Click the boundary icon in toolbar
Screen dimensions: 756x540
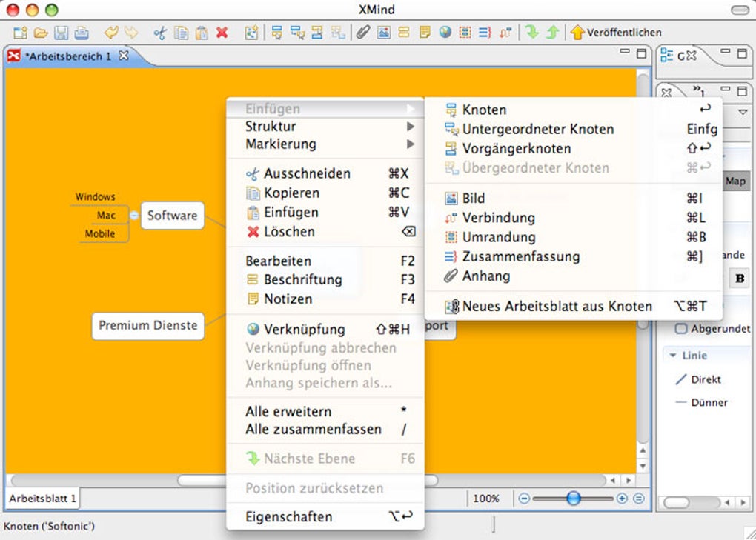coord(465,33)
